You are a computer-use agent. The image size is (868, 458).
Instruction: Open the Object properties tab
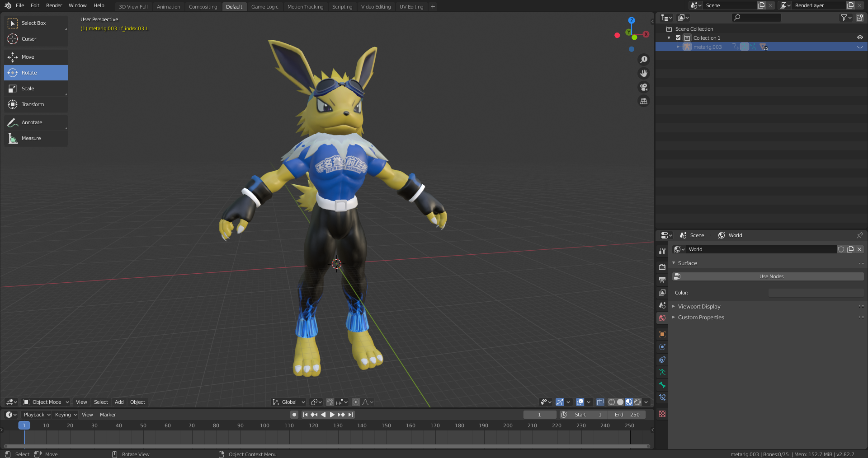662,334
